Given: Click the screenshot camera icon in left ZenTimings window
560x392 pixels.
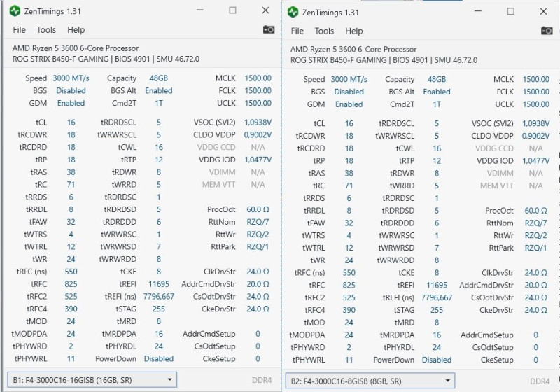Looking at the screenshot, I should (x=269, y=29).
